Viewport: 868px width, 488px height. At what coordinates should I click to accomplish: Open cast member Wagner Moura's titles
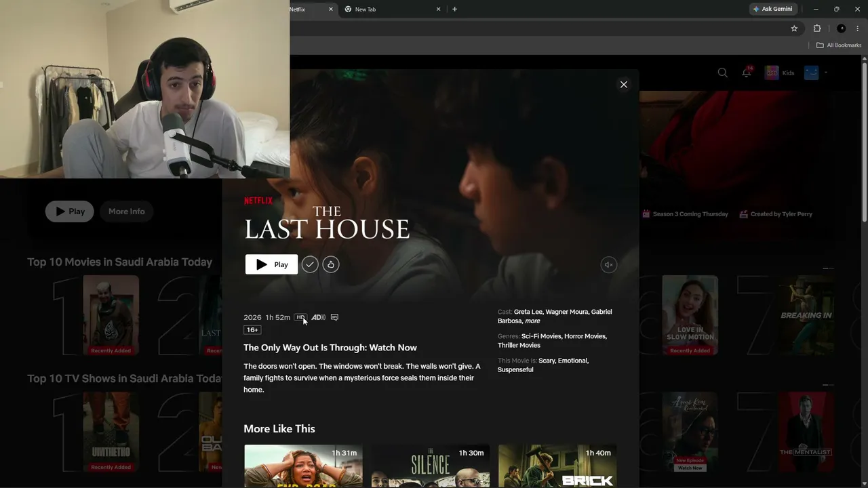coord(566,312)
